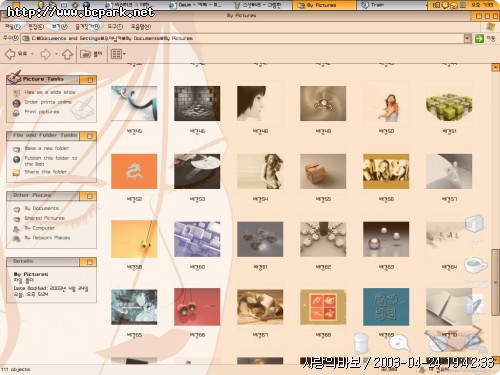Viewport: 500px width, 375px height.
Task: Select the purple keyboard keys thumbnail
Action: (197, 239)
